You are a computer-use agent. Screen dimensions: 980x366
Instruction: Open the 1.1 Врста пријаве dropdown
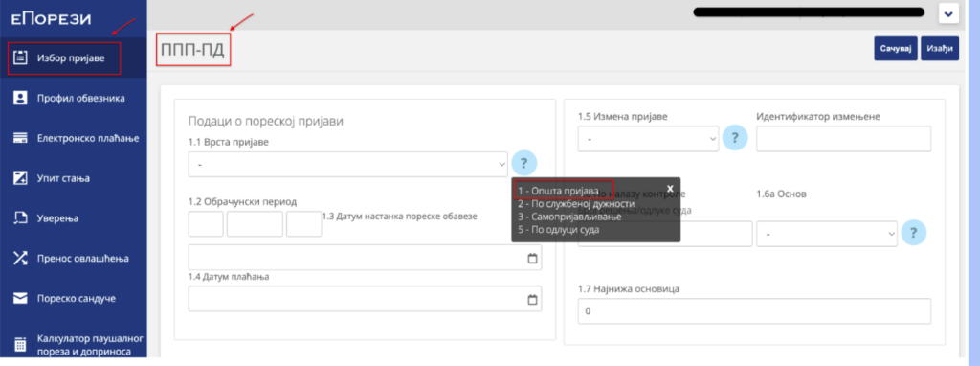[x=347, y=164]
